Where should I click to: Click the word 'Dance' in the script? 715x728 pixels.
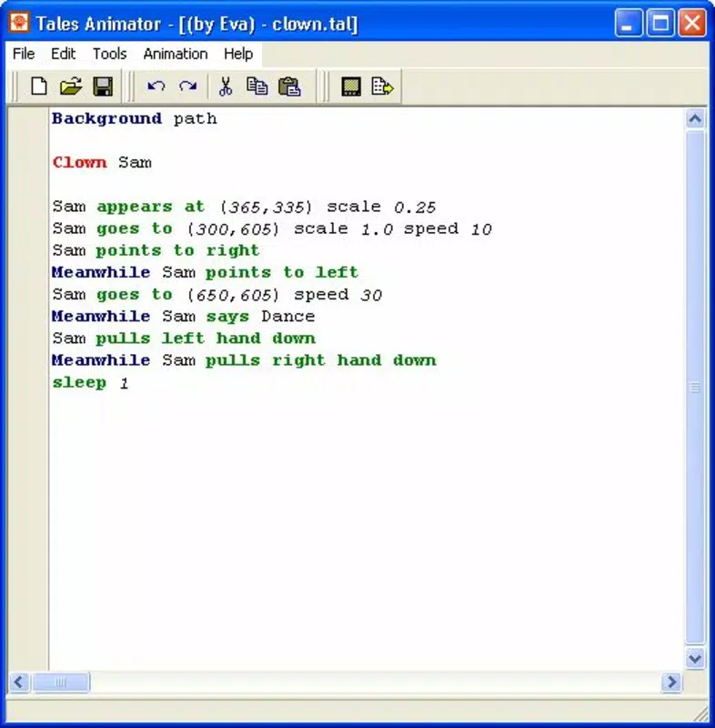[288, 317]
